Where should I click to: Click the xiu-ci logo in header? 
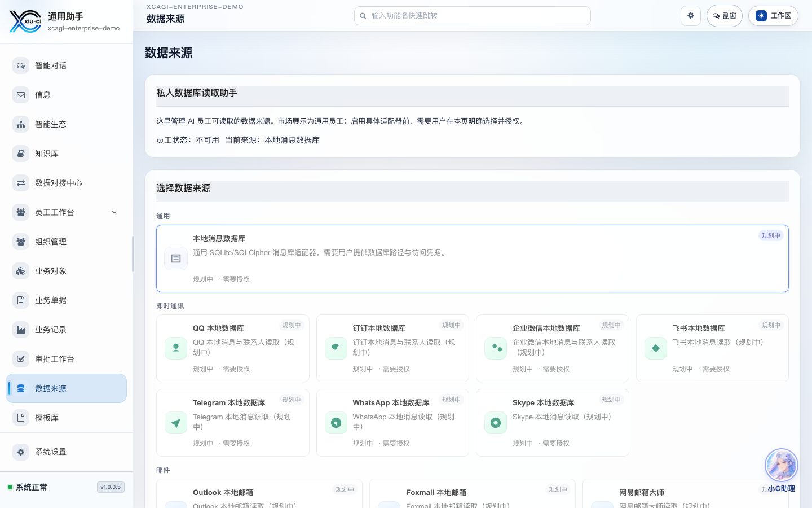(x=25, y=21)
